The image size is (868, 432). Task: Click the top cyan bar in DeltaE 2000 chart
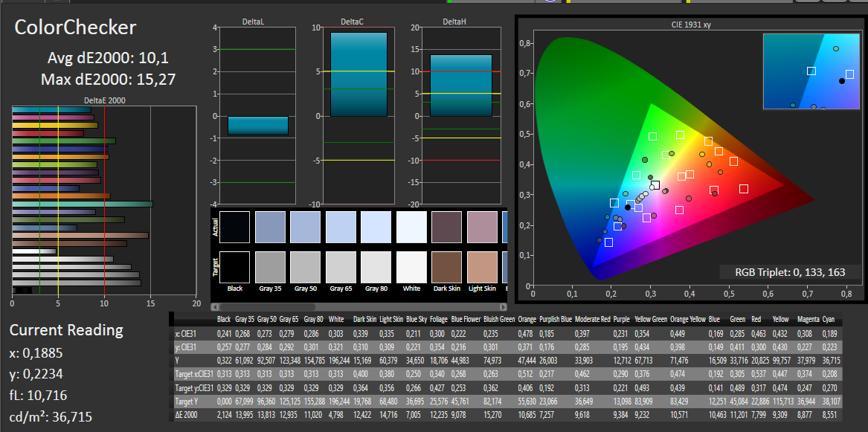(51, 110)
